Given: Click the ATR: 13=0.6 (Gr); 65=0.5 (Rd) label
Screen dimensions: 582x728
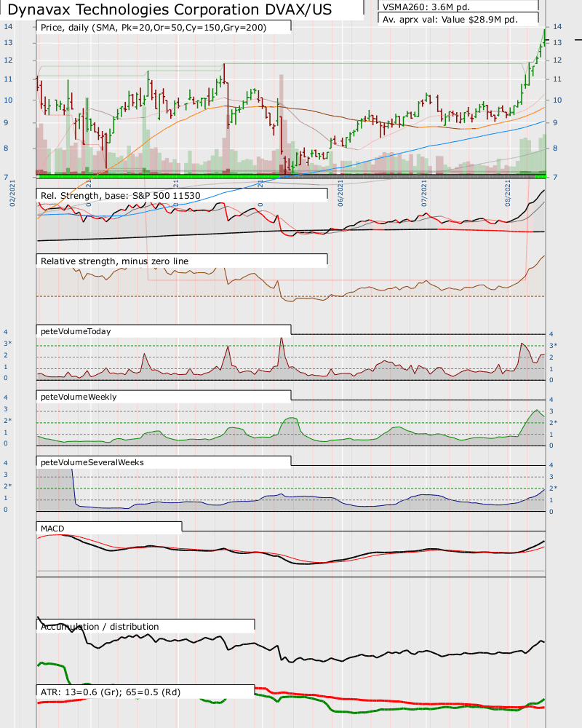Looking at the screenshot, I should click(111, 692).
